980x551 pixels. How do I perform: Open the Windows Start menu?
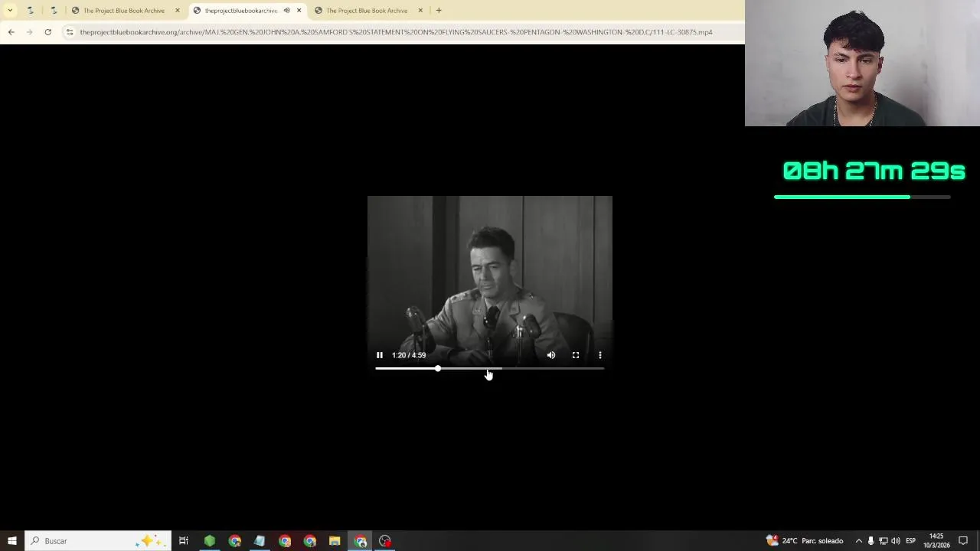click(x=12, y=541)
